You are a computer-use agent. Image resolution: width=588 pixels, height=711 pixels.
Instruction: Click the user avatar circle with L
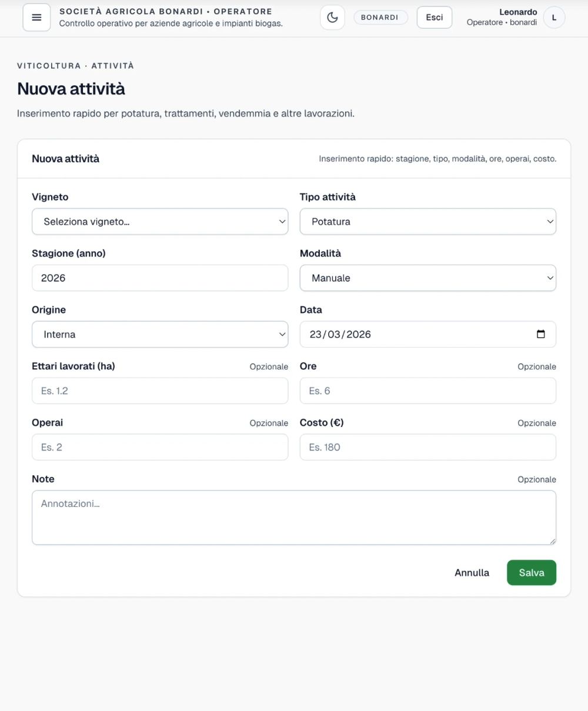[x=554, y=18]
